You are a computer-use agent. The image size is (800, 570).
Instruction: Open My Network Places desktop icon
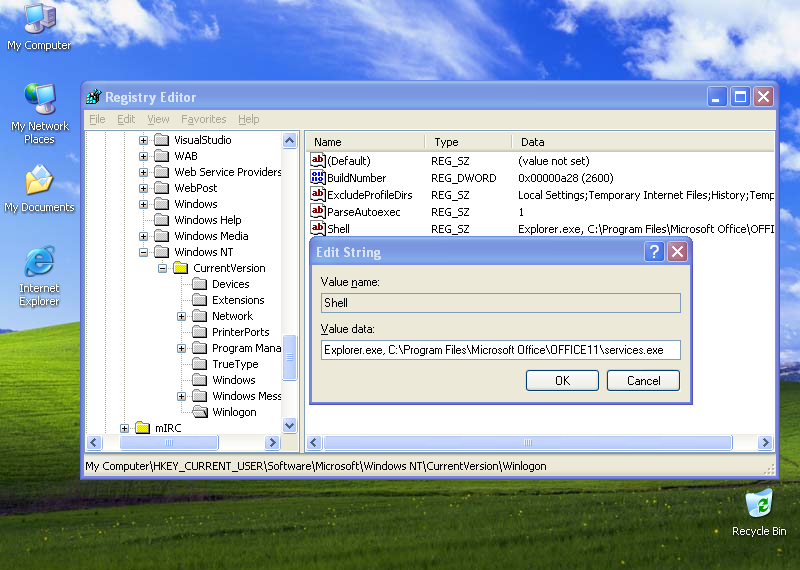coord(39,113)
